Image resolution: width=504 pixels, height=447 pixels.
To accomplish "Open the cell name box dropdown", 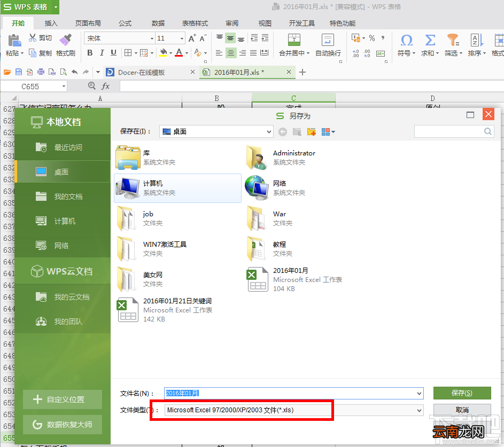I will (x=64, y=86).
